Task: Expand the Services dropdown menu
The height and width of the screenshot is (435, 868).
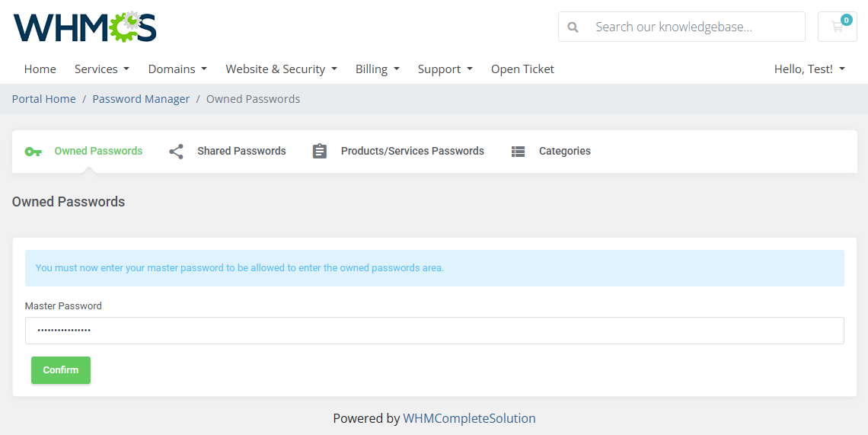Action: click(101, 69)
